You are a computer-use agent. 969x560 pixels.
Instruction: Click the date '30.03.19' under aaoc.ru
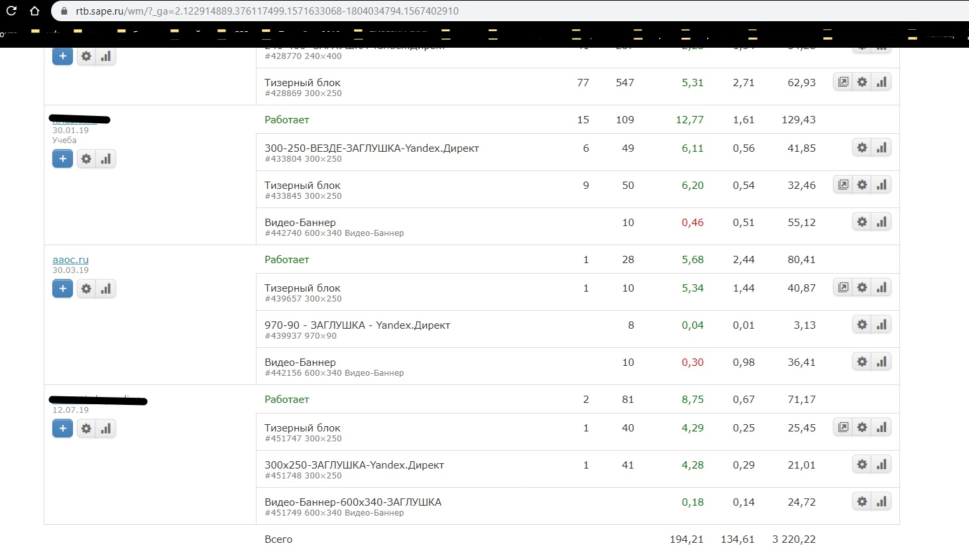(70, 270)
